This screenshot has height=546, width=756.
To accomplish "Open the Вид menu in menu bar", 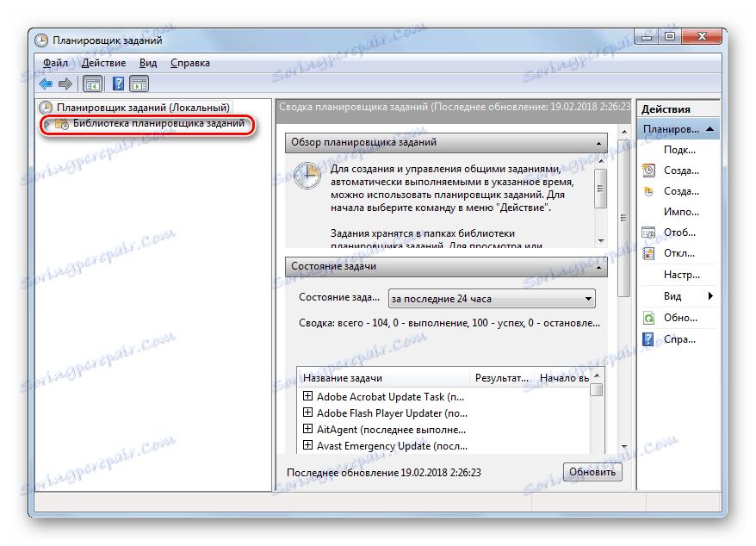I will coord(148,63).
